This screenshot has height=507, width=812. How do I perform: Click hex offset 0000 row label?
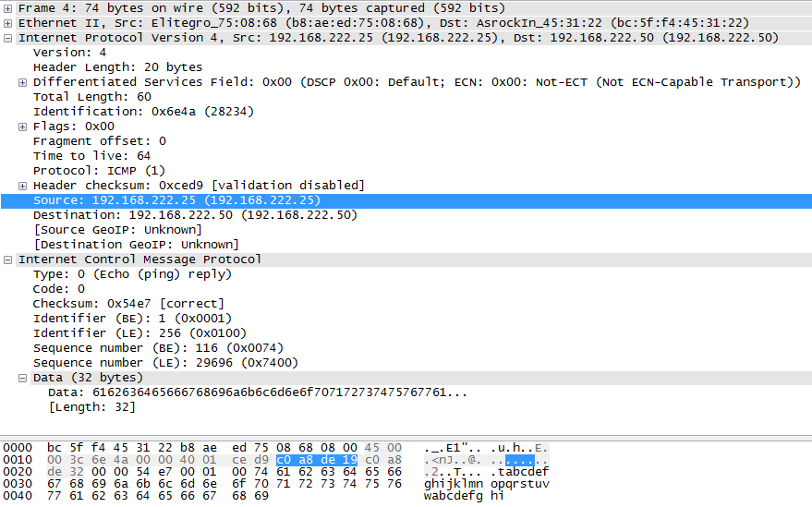[x=18, y=448]
